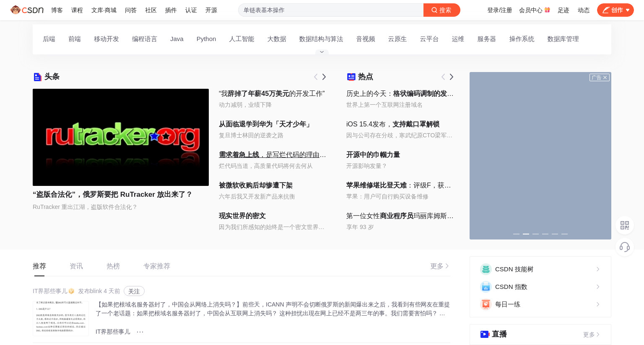The height and width of the screenshot is (345, 644).
Task: Select the first ad carousel indicator
Action: (x=516, y=234)
